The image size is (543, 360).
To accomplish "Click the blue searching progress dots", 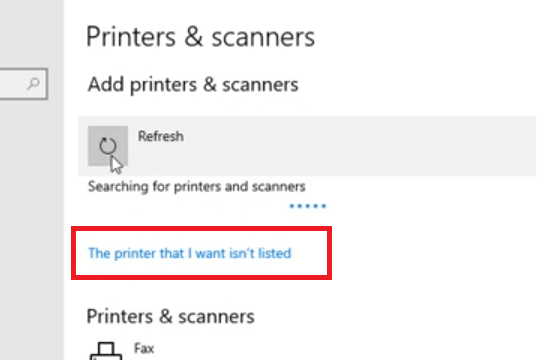I will 308,206.
